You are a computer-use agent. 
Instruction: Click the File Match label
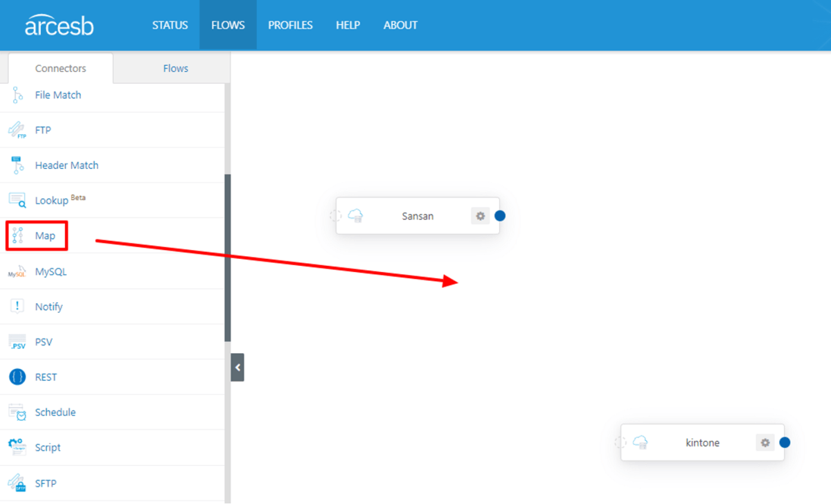(58, 95)
